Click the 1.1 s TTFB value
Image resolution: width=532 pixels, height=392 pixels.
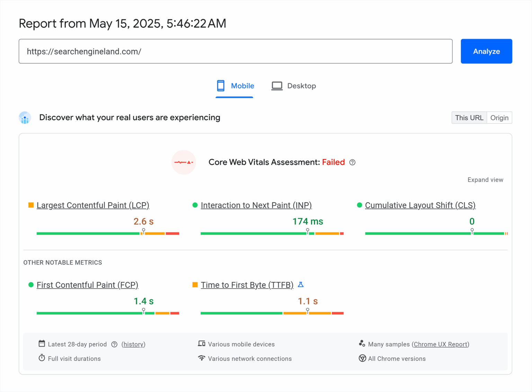point(308,301)
